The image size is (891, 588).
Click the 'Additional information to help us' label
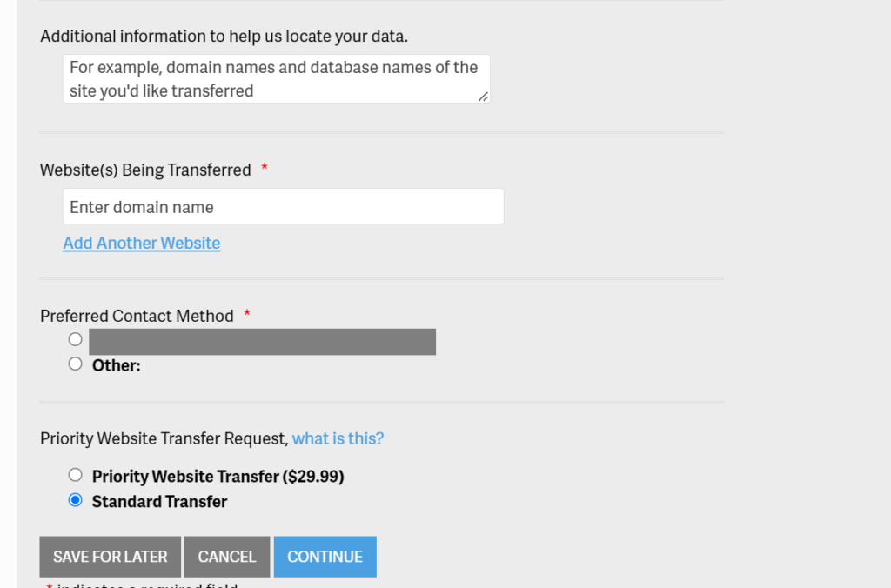[191, 36]
